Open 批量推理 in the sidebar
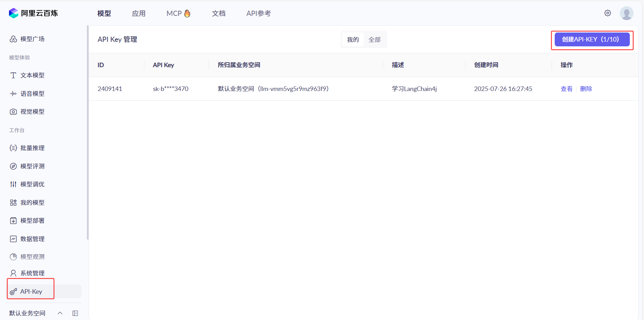The height and width of the screenshot is (320, 644). (32, 148)
